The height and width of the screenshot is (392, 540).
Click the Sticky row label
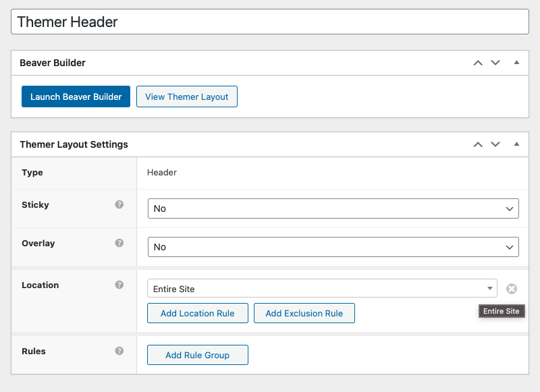pyautogui.click(x=35, y=205)
